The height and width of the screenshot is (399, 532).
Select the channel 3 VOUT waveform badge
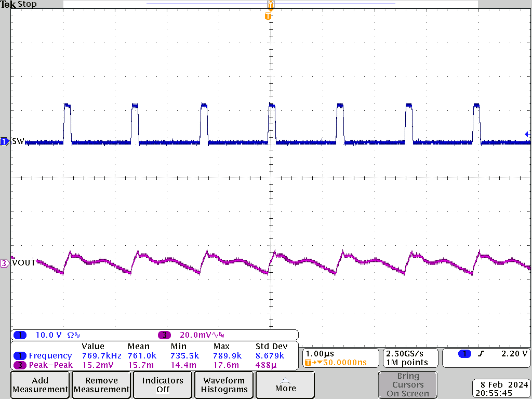[x=4, y=263]
